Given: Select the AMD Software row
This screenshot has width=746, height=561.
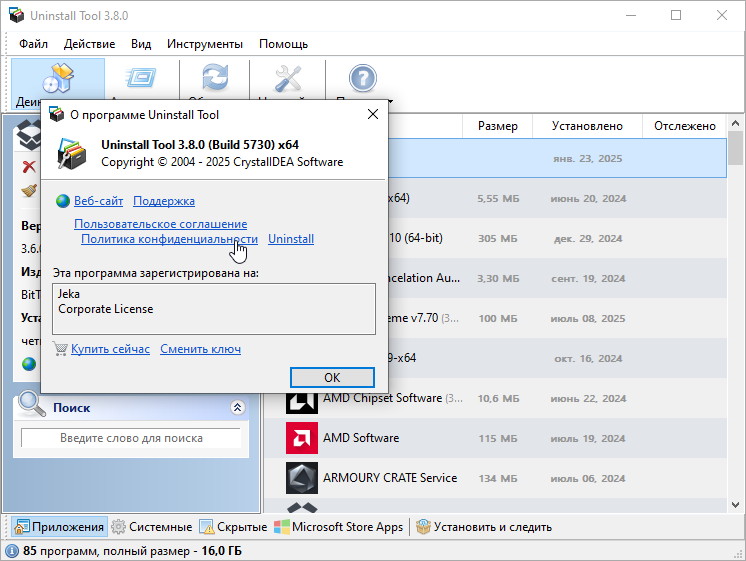Looking at the screenshot, I should 495,438.
